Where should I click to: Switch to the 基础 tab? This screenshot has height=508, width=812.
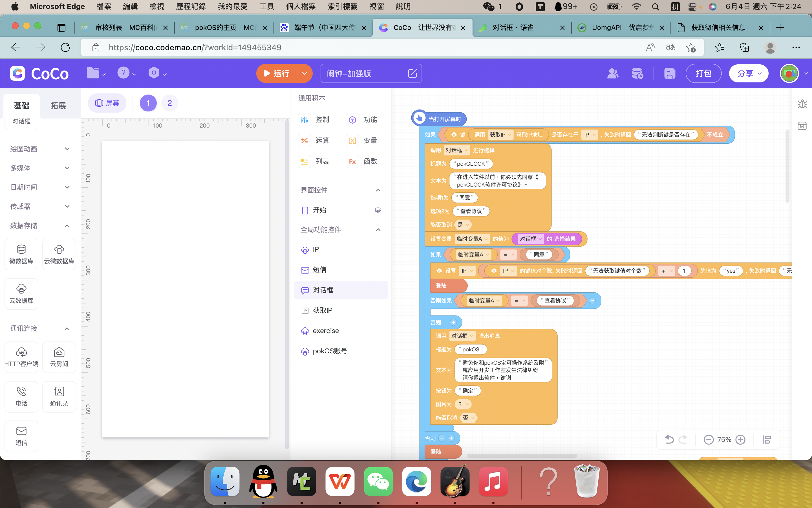22,106
